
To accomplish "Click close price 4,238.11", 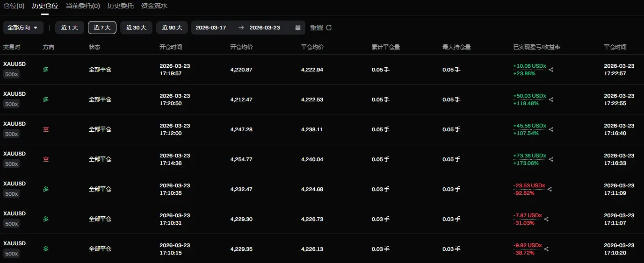I will pos(312,129).
